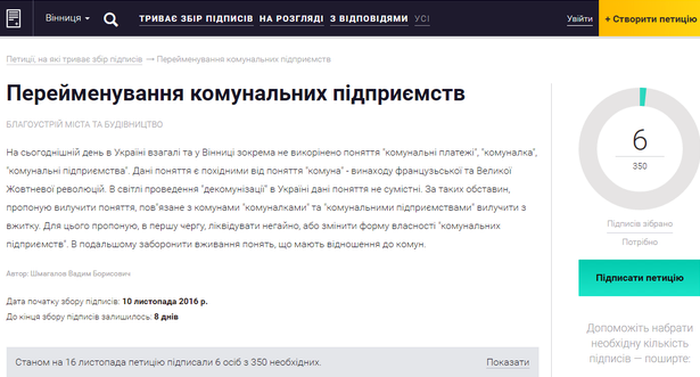Click the author line Шмагалов Вадим Борисович
700x377 pixels.
point(68,273)
